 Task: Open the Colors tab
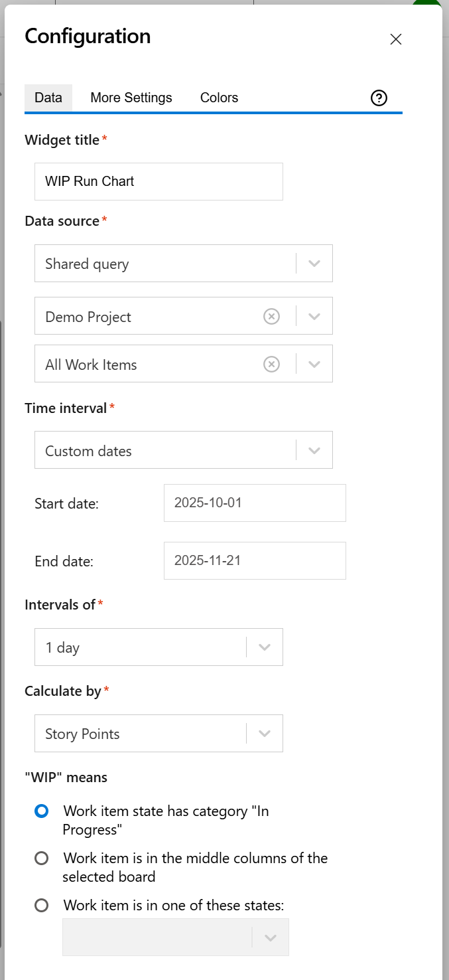click(x=219, y=98)
